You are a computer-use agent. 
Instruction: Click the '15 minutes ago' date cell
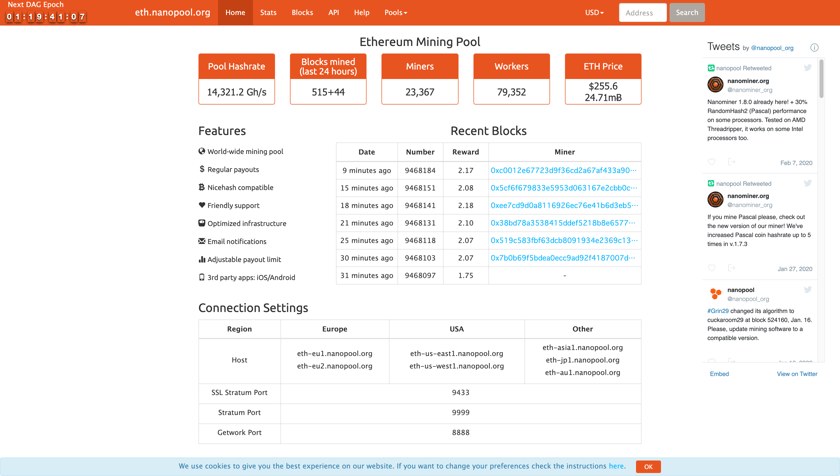click(366, 188)
